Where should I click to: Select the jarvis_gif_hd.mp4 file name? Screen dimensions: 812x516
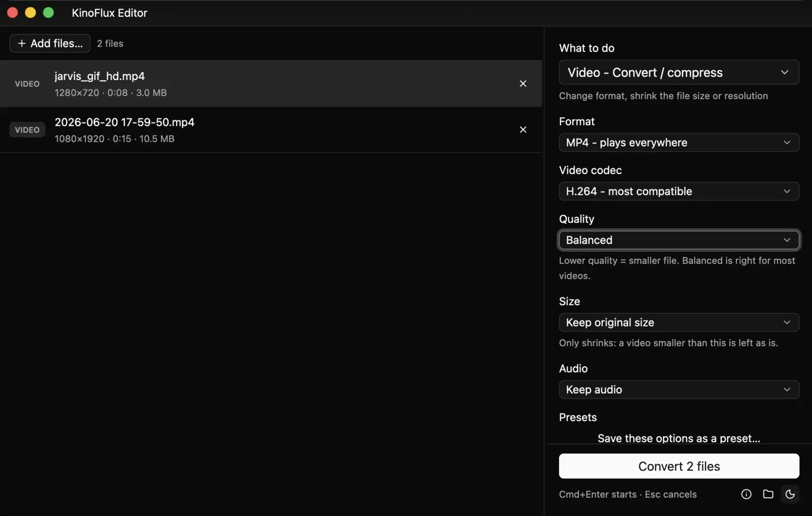[100, 76]
